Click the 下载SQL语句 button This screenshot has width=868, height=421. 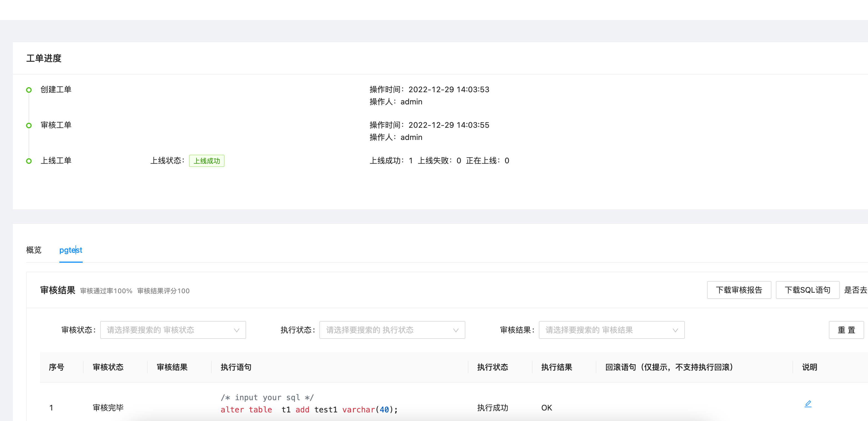pos(807,290)
